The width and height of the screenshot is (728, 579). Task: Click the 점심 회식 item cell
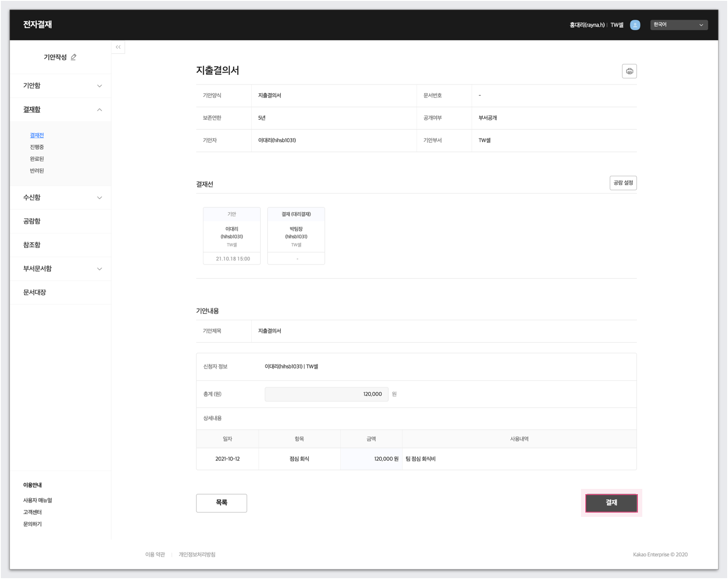point(299,459)
